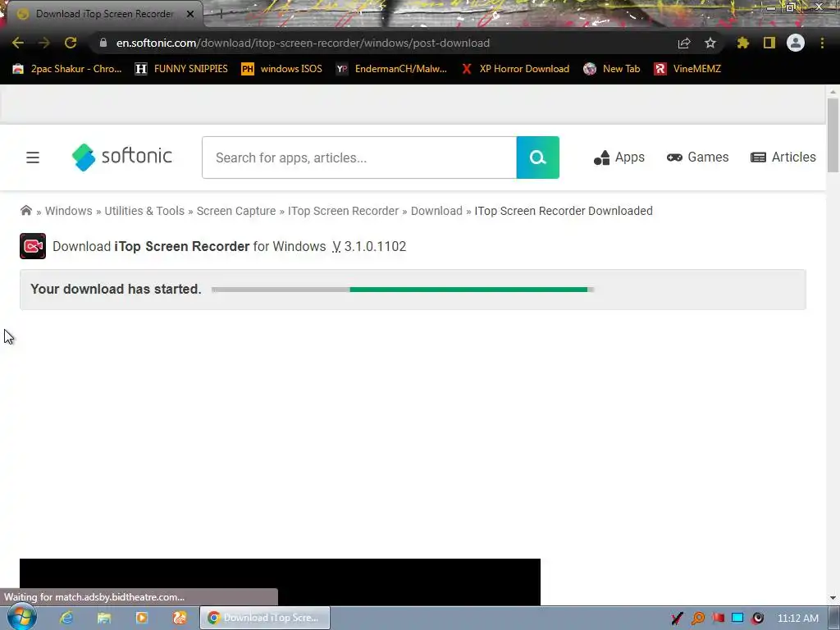Open the FUNNY SNIPPIES bookmark
The height and width of the screenshot is (630, 840).
pyautogui.click(x=181, y=69)
